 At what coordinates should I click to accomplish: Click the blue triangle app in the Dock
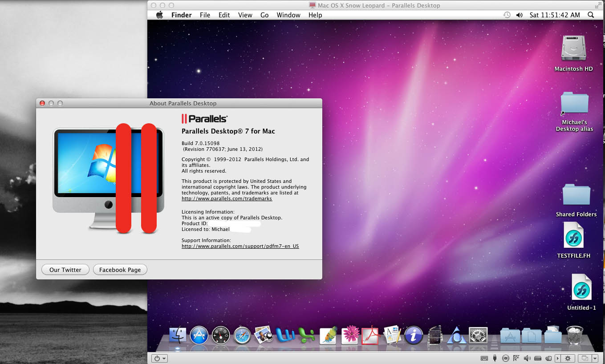pos(456,335)
